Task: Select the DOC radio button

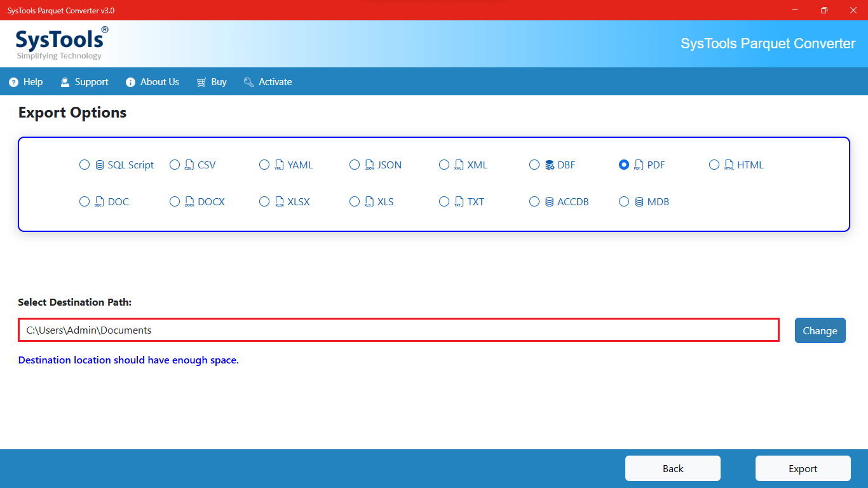Action: click(x=85, y=202)
